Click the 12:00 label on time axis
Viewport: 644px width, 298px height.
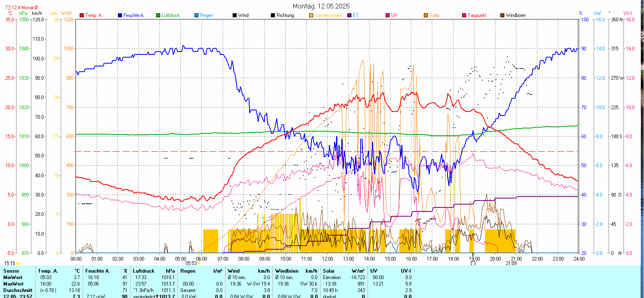[x=328, y=259]
